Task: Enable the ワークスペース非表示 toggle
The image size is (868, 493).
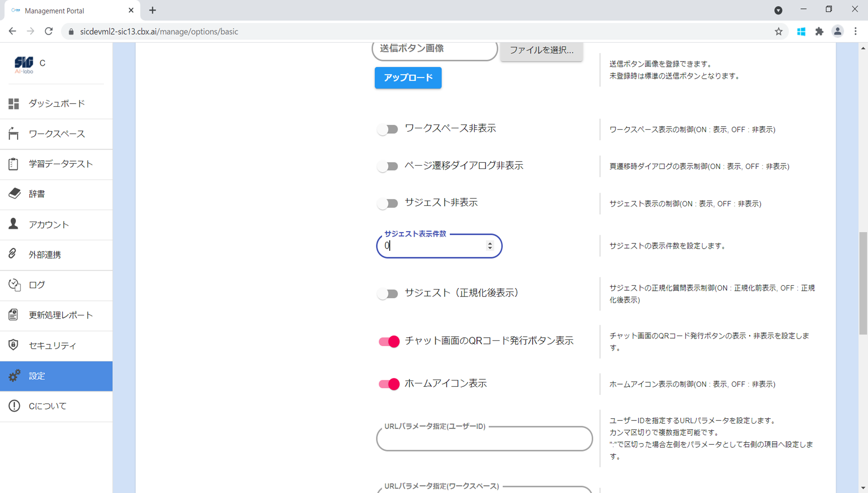Action: pyautogui.click(x=388, y=129)
